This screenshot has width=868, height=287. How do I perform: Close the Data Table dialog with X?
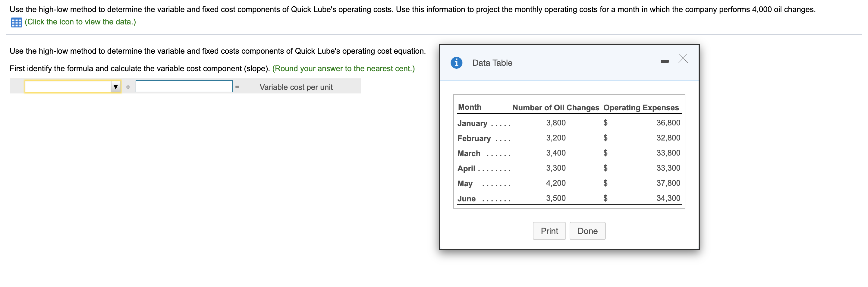tap(683, 58)
